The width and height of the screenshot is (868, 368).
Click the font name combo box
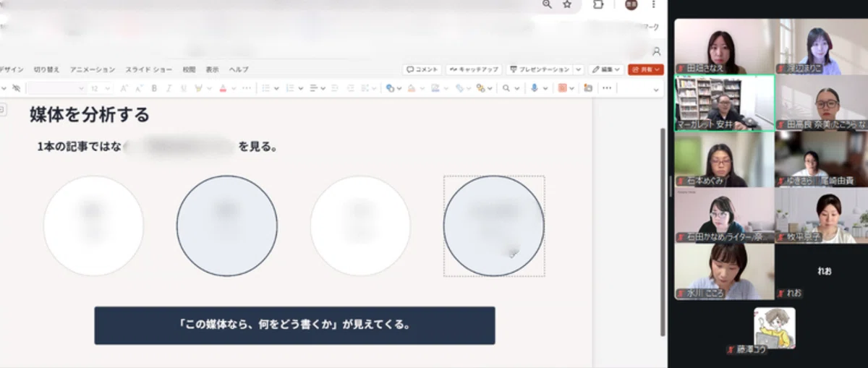click(56, 88)
